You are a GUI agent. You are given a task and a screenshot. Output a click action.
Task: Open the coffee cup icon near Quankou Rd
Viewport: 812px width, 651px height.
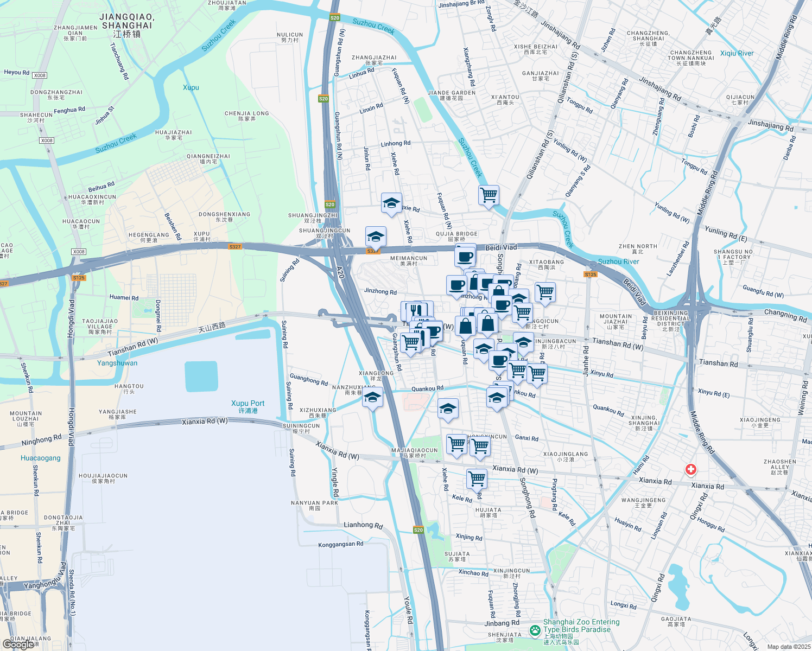pyautogui.click(x=500, y=360)
